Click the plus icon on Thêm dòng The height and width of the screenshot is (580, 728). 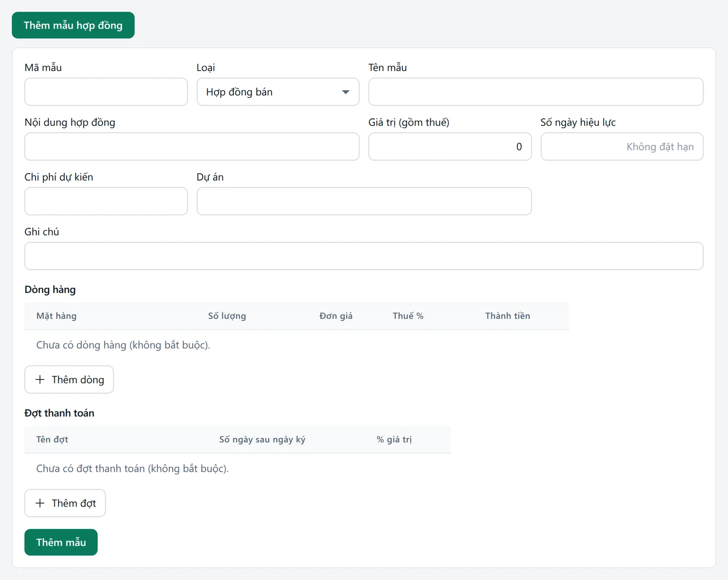40,379
